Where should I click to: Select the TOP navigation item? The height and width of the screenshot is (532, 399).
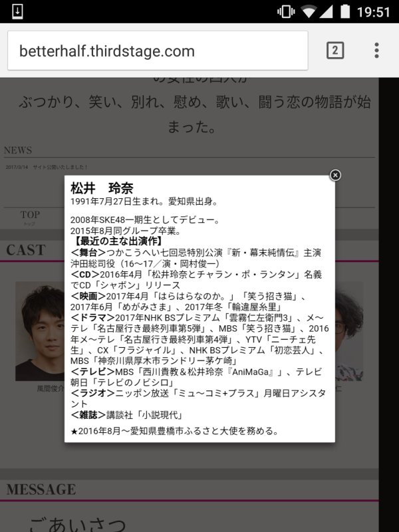[30, 217]
